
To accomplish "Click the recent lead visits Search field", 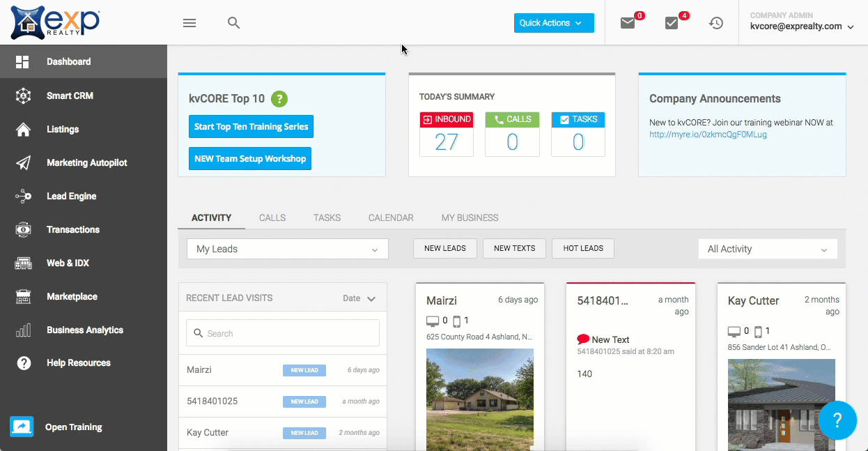I will pyautogui.click(x=283, y=333).
